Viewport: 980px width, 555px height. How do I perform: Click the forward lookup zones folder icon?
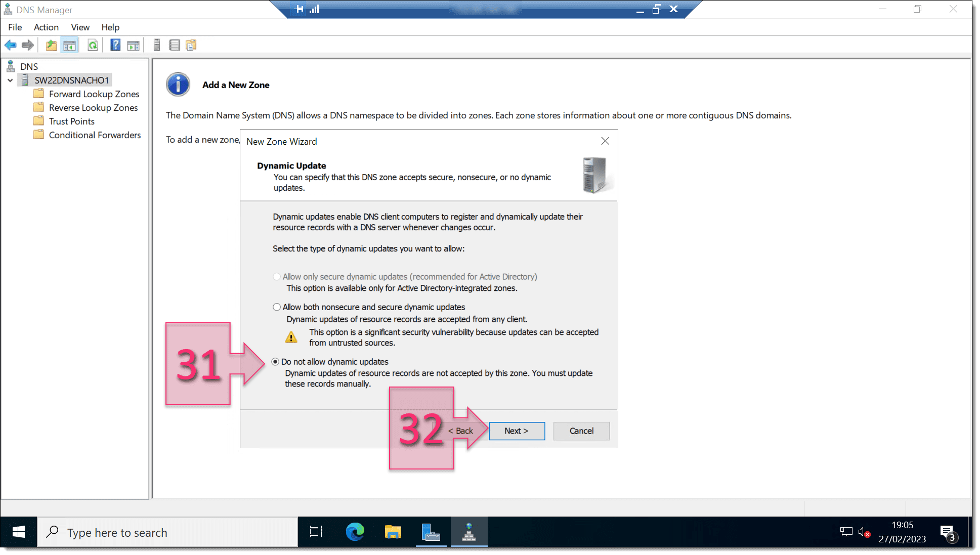click(38, 94)
